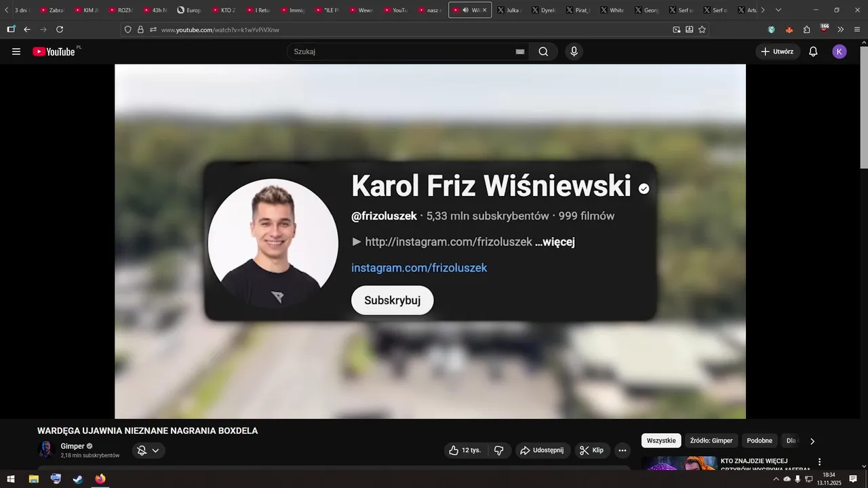Open Firefox taskbar icon
868x488 pixels.
pyautogui.click(x=100, y=479)
